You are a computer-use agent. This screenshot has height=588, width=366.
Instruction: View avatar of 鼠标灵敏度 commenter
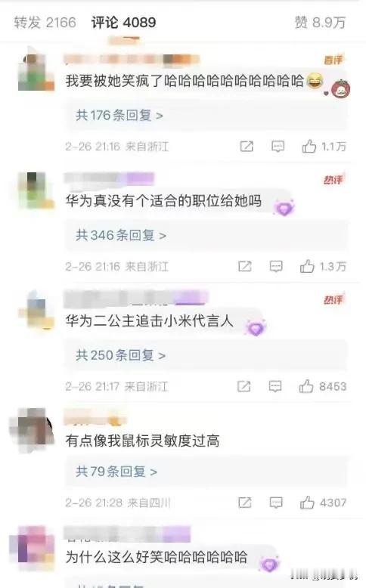(x=32, y=429)
